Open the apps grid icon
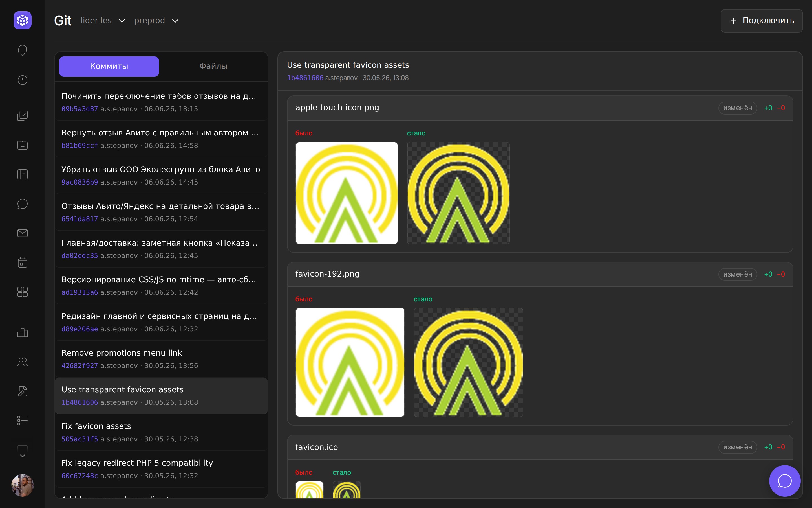The height and width of the screenshot is (508, 812). [23, 292]
